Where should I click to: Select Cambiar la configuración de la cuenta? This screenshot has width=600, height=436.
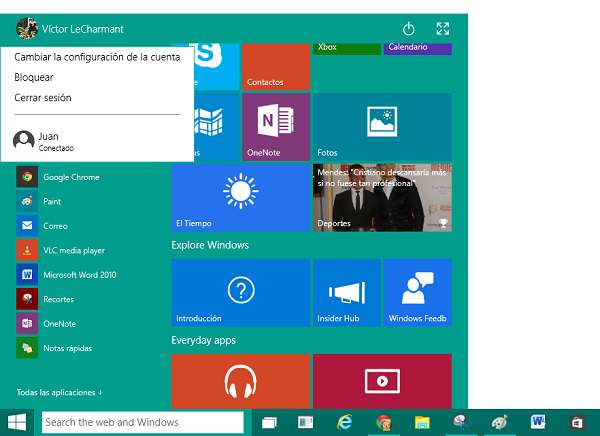pyautogui.click(x=97, y=57)
